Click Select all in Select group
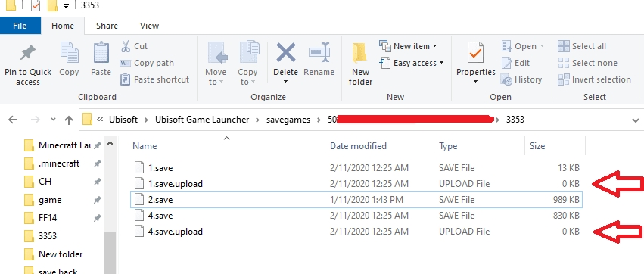 (x=582, y=46)
